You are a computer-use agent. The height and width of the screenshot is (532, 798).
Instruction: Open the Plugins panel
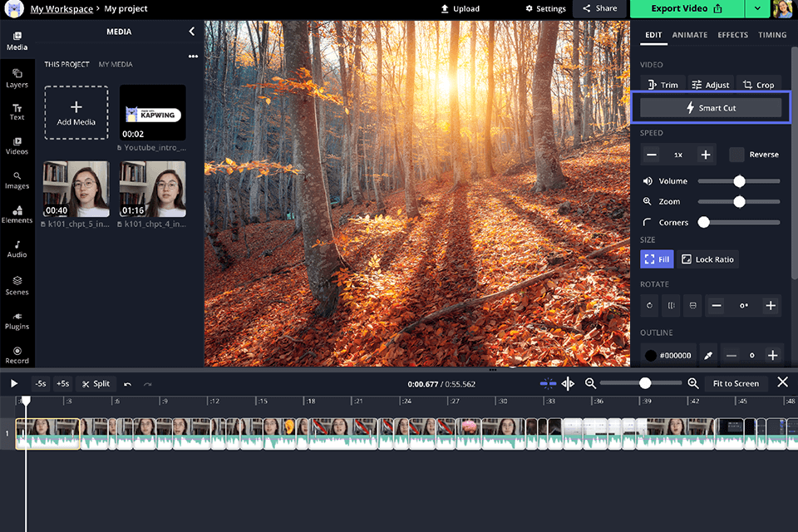(x=17, y=320)
